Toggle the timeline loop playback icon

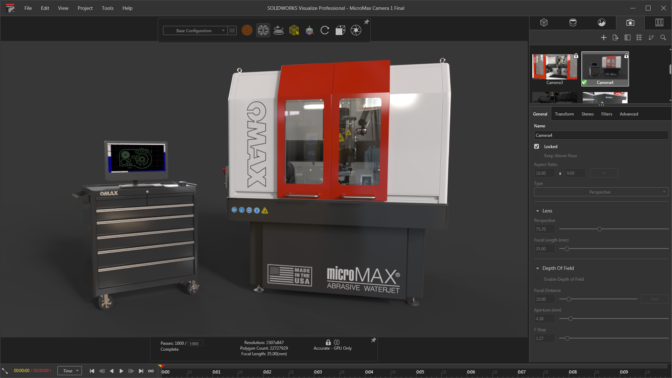(x=151, y=371)
